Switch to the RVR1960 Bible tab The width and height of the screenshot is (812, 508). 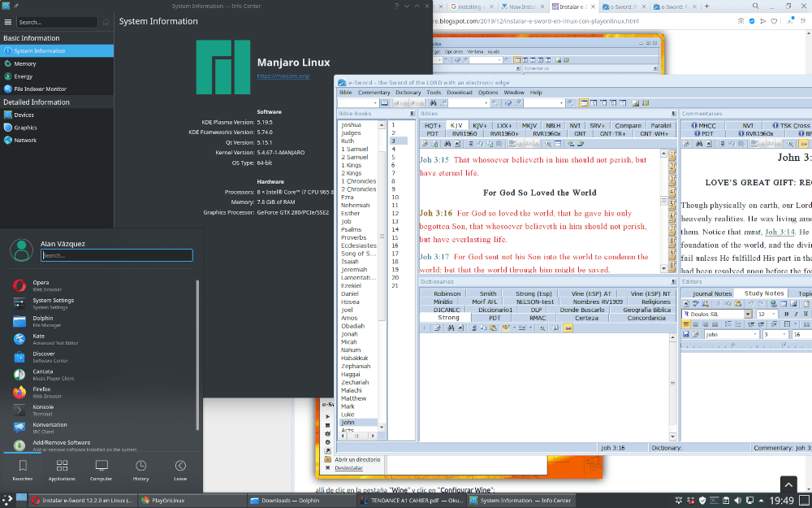pos(464,134)
